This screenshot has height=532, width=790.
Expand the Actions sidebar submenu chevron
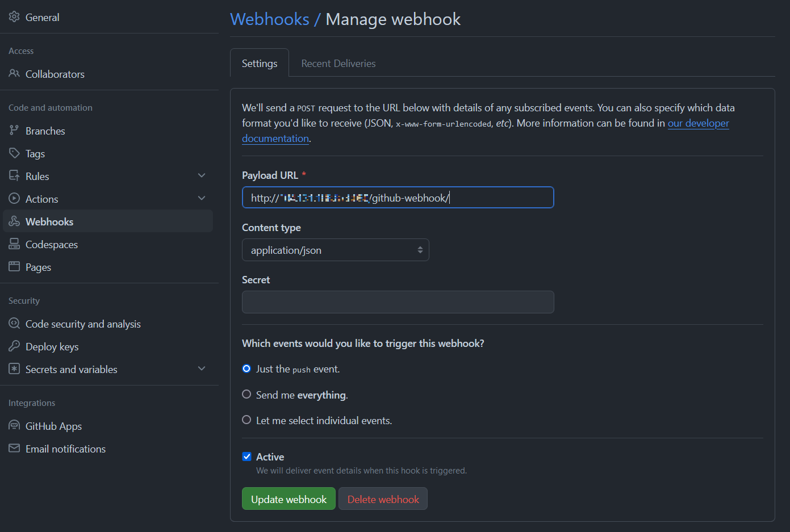(202, 198)
